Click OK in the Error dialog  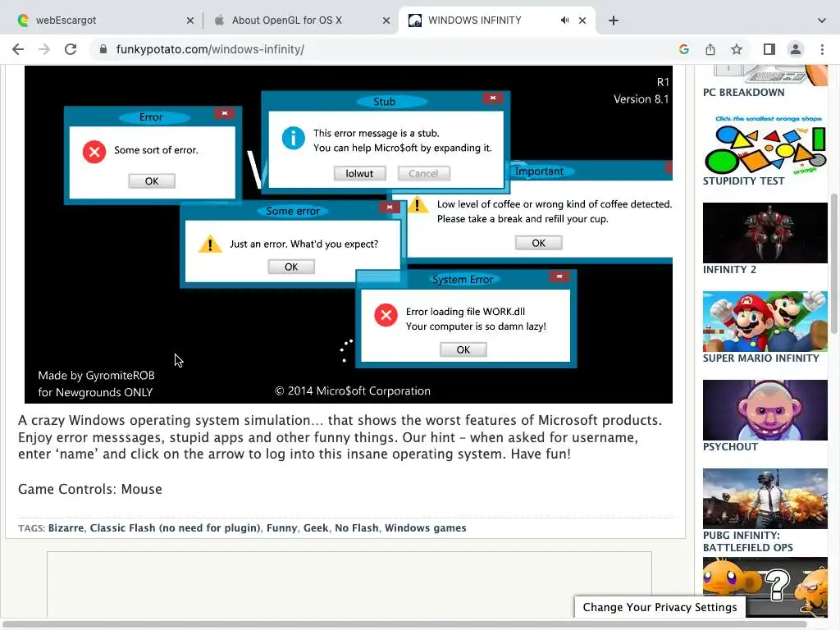(x=152, y=181)
